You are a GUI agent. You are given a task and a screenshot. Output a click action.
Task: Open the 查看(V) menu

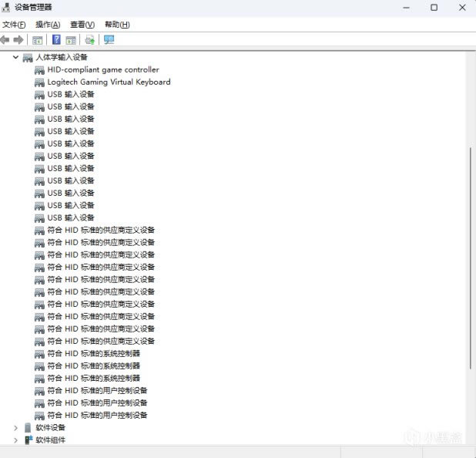82,25
